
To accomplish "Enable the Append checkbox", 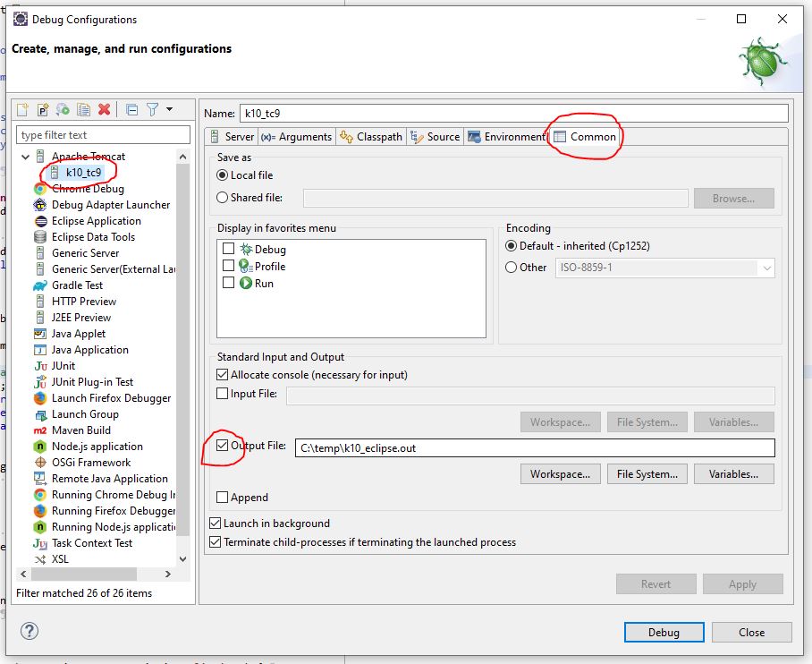I will [x=222, y=497].
